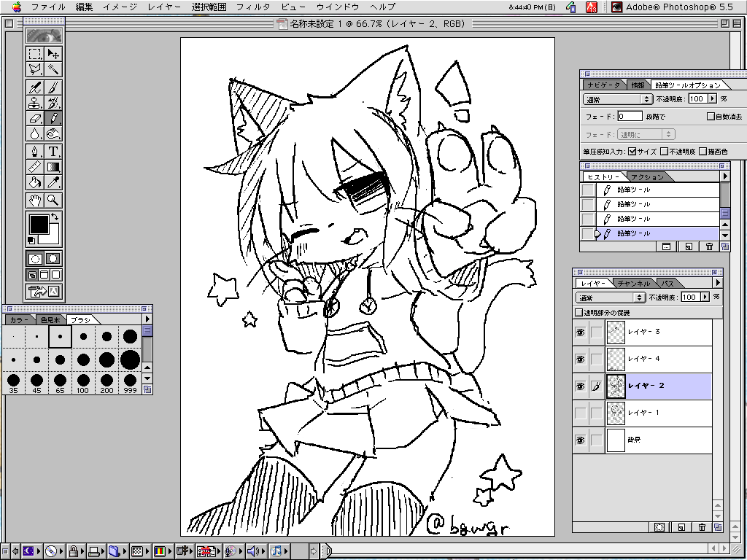Viewport: 747px width, 560px height.
Task: Swap foreground and background colors arrow
Action: pyautogui.click(x=55, y=217)
